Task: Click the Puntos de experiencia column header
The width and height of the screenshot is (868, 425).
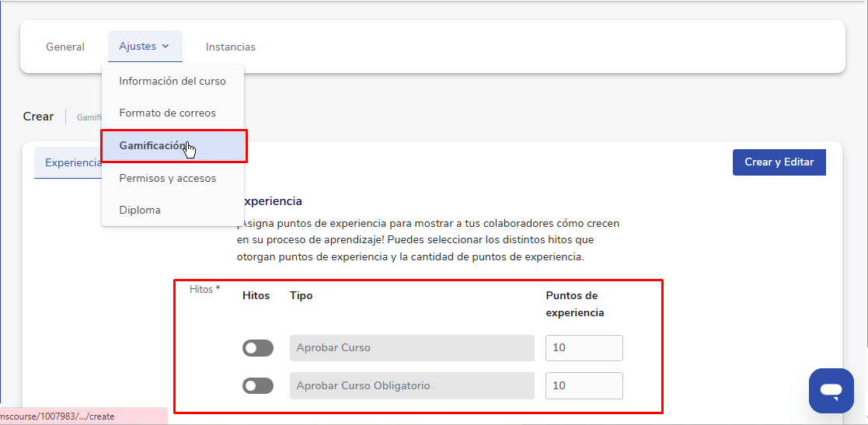Action: point(575,304)
